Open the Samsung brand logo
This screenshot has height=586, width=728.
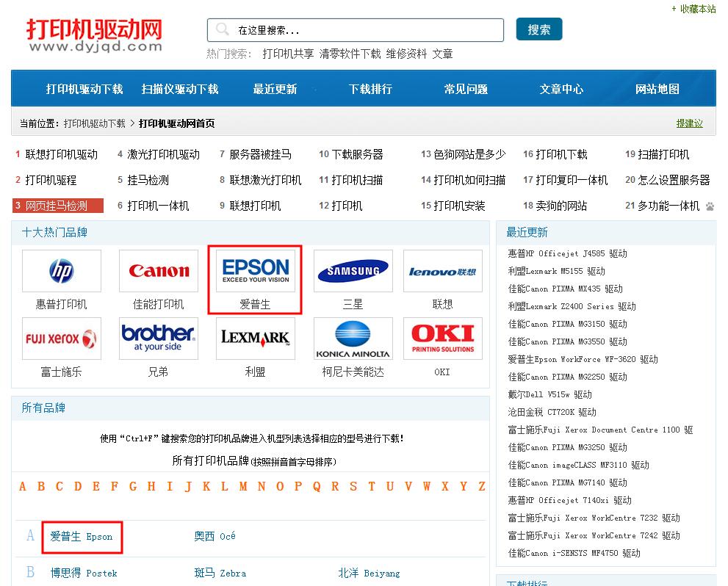tap(353, 271)
